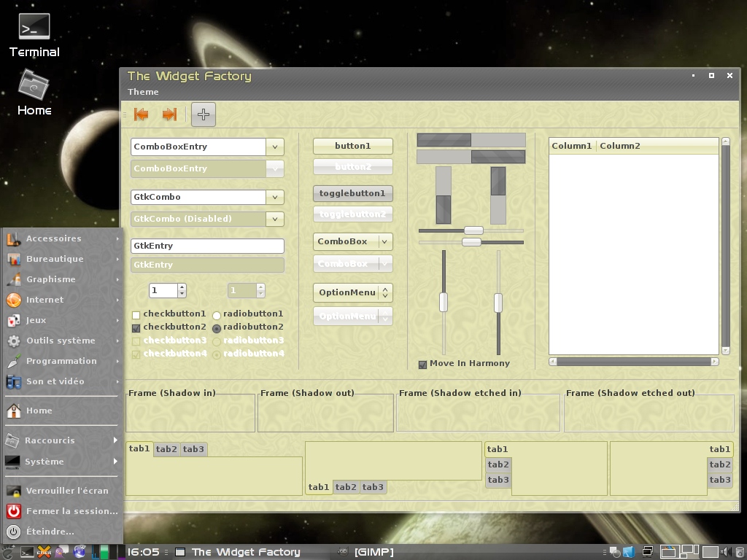Click the plus toolbar button
The height and width of the screenshot is (560, 747).
204,114
